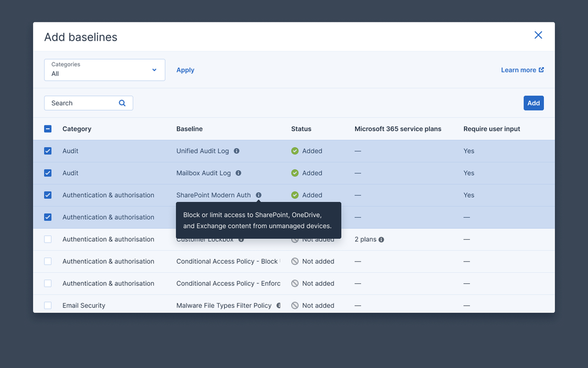Close the Add baselines dialog

tap(538, 35)
